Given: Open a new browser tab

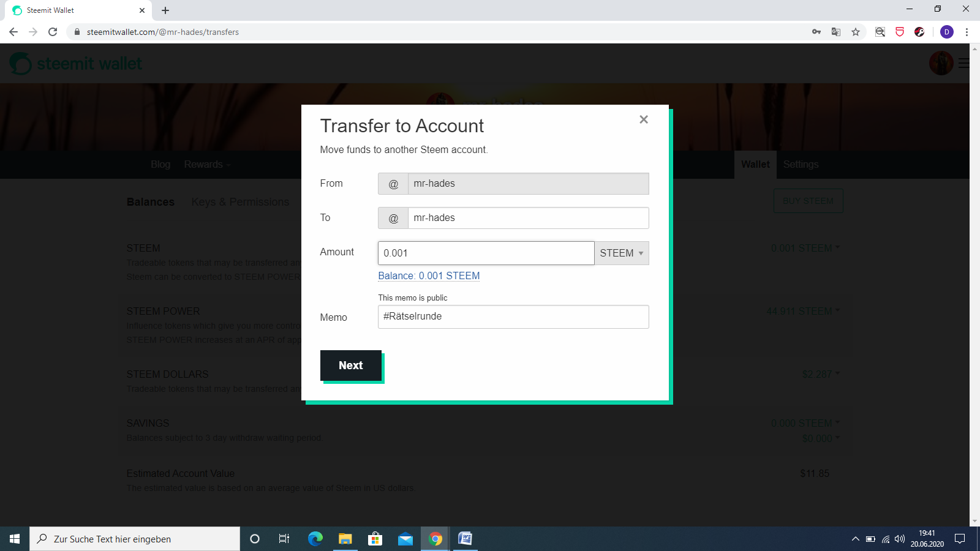Looking at the screenshot, I should click(x=165, y=10).
